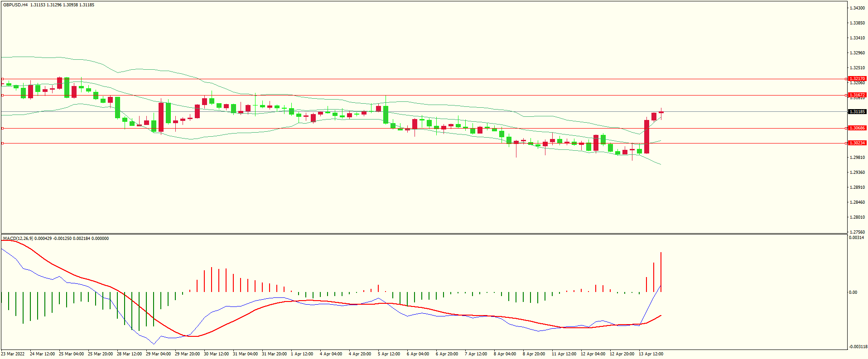Select the red 1.30234 price level tag
The height and width of the screenshot is (359, 868).
click(857, 143)
